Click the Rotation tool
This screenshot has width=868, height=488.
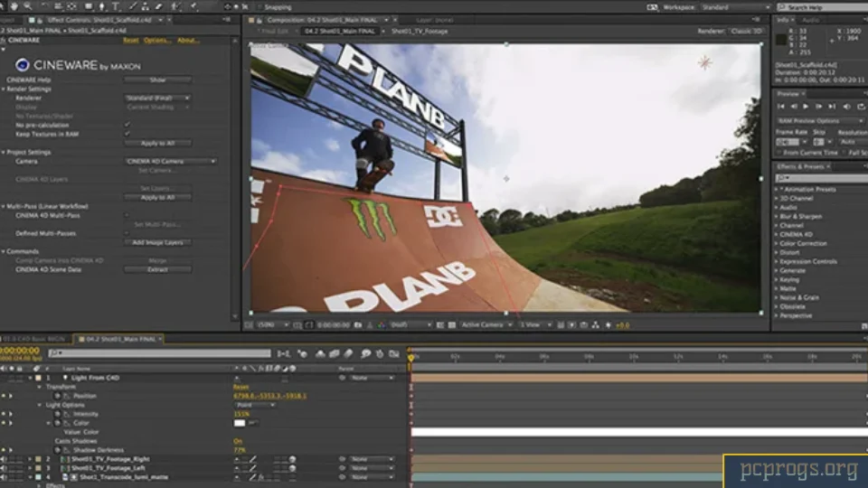[x=44, y=6]
